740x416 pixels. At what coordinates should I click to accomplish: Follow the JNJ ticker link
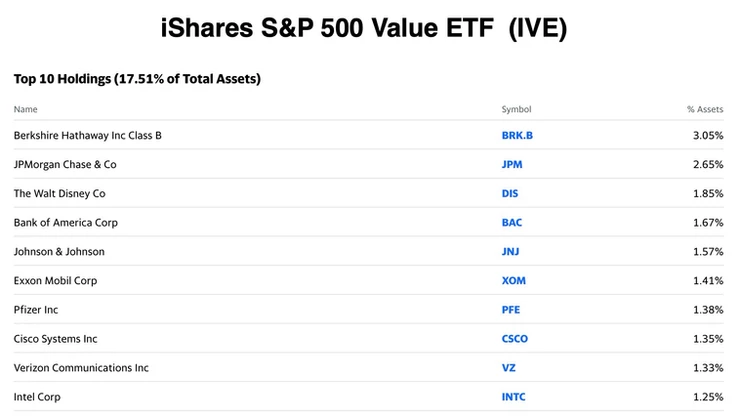click(511, 252)
